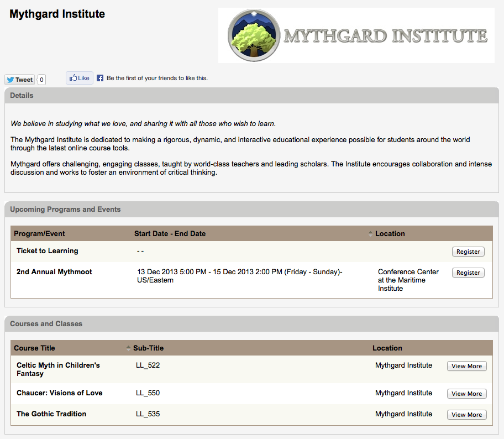This screenshot has height=439, width=504.
Task: Open the tweet count bubble
Action: (41, 80)
